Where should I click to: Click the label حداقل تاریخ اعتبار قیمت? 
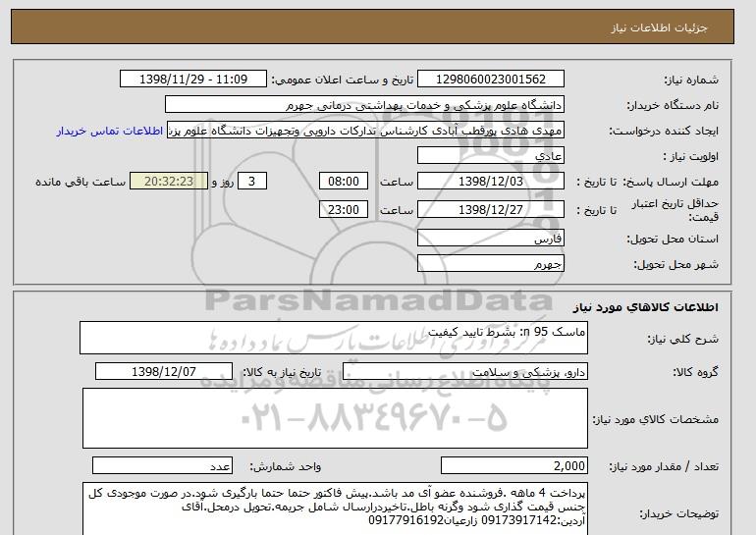pos(675,210)
